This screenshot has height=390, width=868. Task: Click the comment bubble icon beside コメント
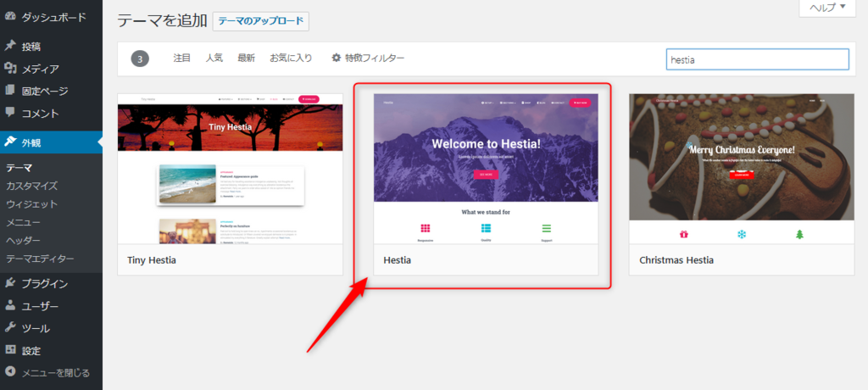tap(10, 113)
